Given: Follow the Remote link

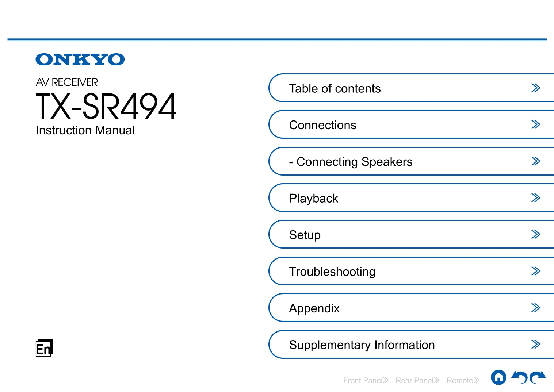Looking at the screenshot, I should click(x=462, y=380).
